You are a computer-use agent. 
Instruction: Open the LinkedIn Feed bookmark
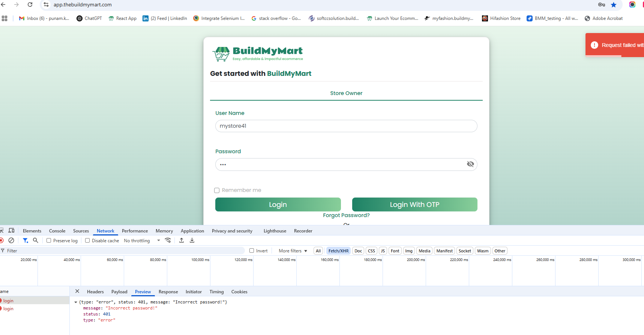click(165, 18)
